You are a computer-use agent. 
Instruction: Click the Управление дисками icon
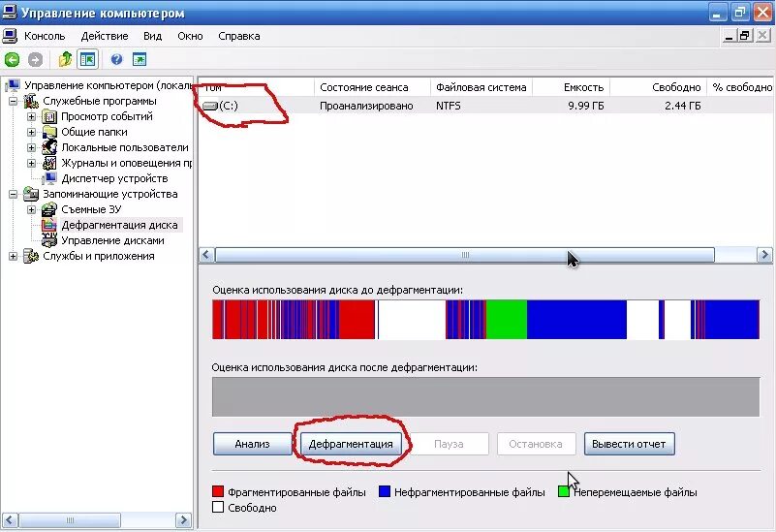pos(49,240)
